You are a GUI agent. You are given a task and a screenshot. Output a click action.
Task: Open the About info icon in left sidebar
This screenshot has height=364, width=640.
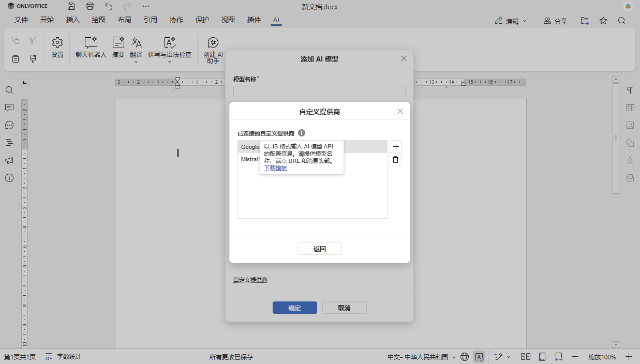(x=9, y=178)
